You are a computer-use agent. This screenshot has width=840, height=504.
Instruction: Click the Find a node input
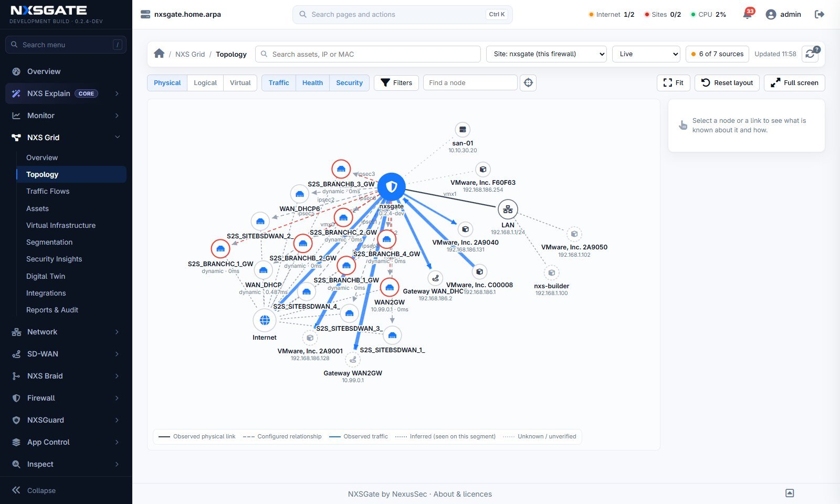pyautogui.click(x=470, y=83)
